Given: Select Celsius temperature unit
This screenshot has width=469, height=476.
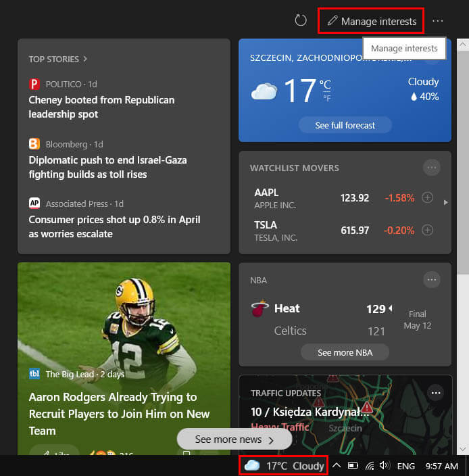Looking at the screenshot, I should point(325,85).
